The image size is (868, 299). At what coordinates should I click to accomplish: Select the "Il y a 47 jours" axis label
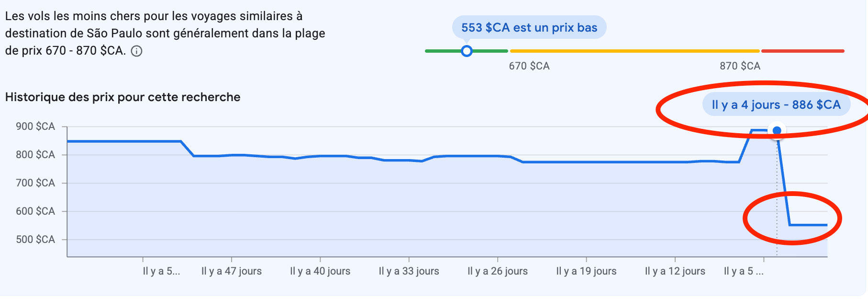pyautogui.click(x=232, y=271)
